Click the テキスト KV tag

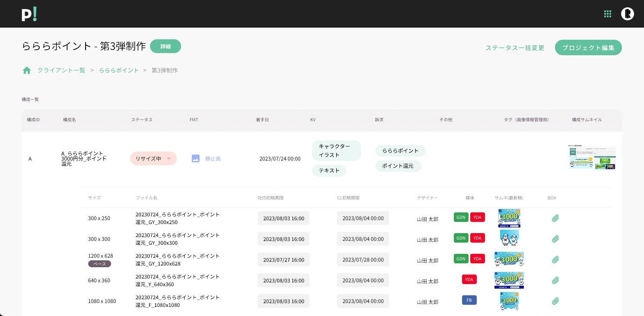click(x=329, y=171)
